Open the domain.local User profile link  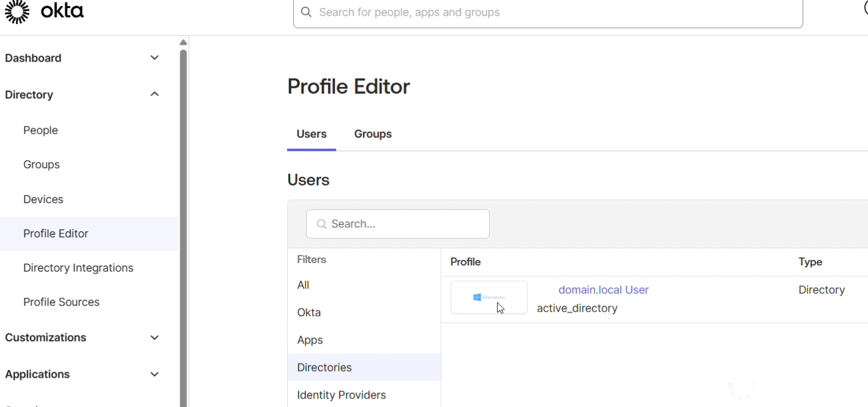pyautogui.click(x=604, y=290)
